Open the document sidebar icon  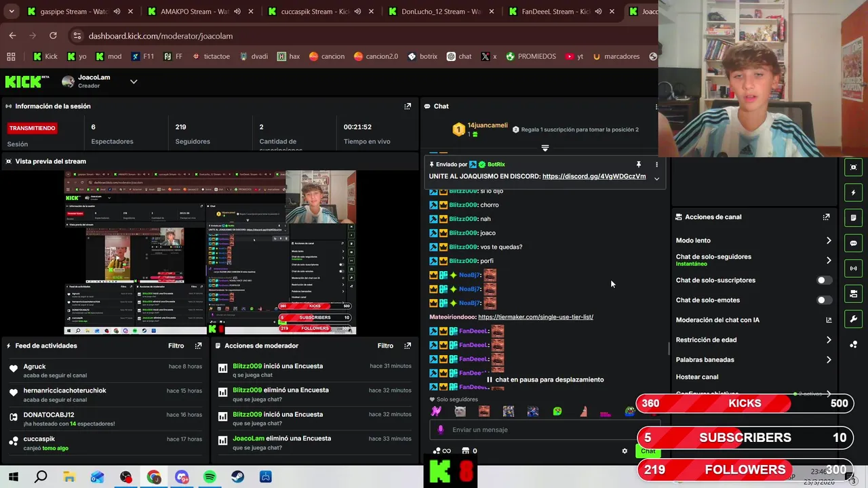[853, 218]
